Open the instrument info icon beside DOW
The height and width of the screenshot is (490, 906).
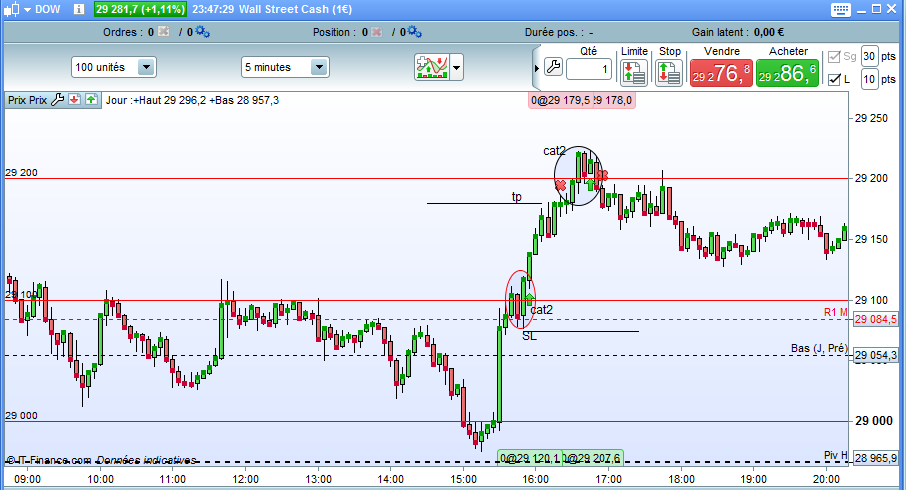79,9
